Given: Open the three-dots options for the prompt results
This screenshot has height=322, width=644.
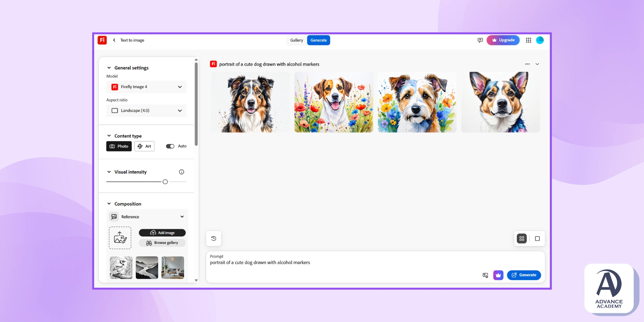Looking at the screenshot, I should 527,64.
